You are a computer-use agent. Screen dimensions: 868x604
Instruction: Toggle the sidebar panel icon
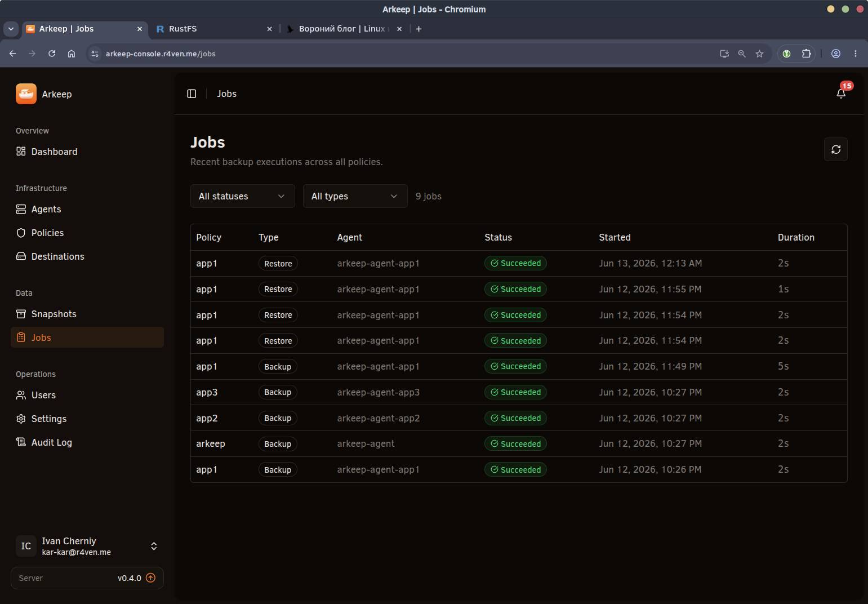tap(192, 94)
